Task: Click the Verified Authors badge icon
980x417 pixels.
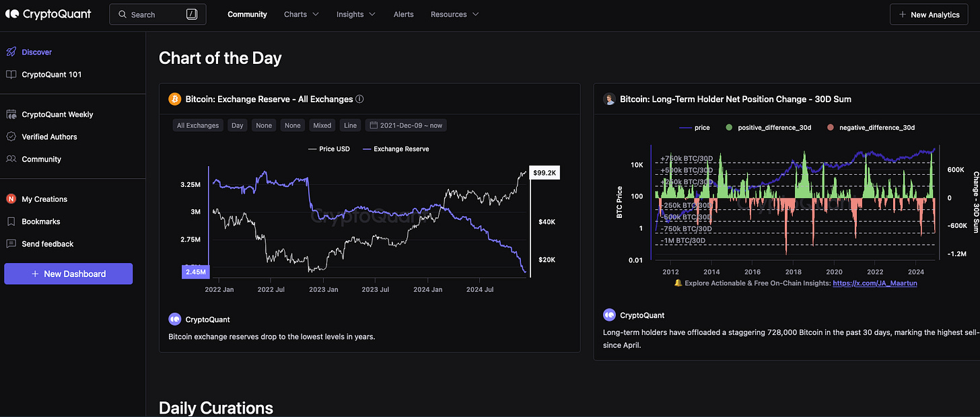Action: click(x=11, y=137)
